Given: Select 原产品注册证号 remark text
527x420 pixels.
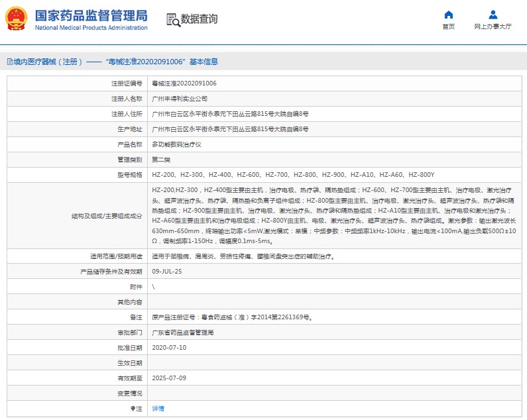Looking at the screenshot, I should (x=233, y=317).
